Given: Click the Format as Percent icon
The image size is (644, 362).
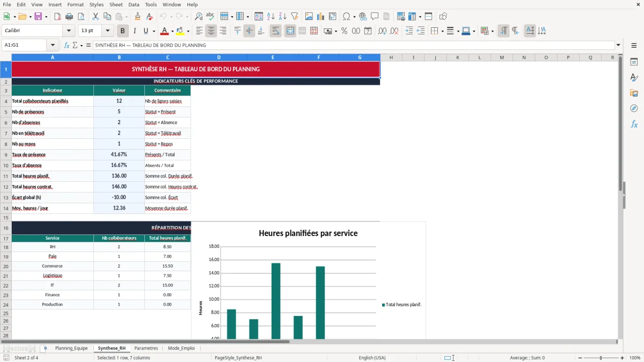Looking at the screenshot, I should coord(344,31).
